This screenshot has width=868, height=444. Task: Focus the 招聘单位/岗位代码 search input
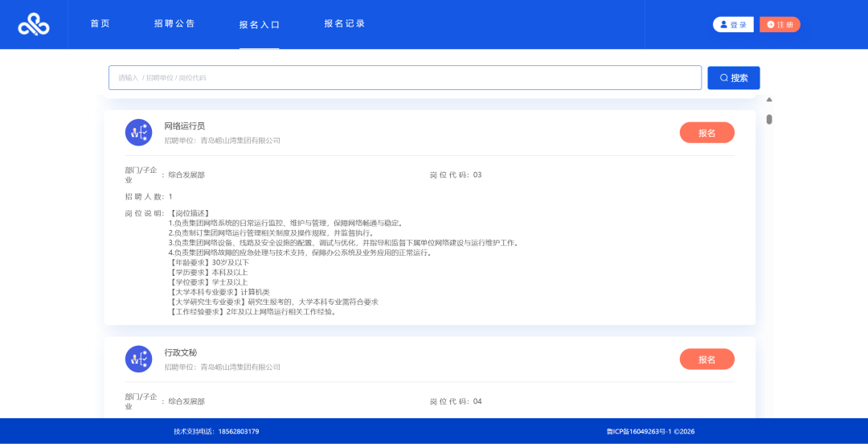pyautogui.click(x=404, y=77)
